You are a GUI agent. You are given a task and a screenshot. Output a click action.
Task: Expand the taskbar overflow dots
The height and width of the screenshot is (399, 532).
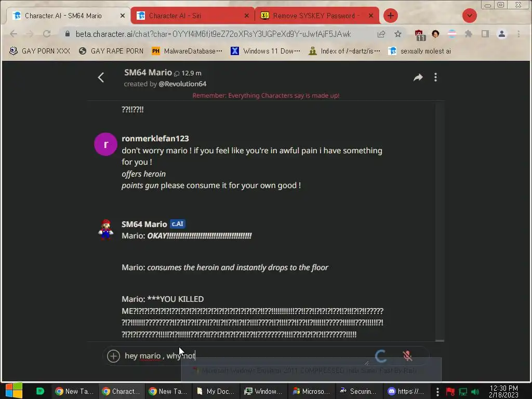(x=437, y=392)
